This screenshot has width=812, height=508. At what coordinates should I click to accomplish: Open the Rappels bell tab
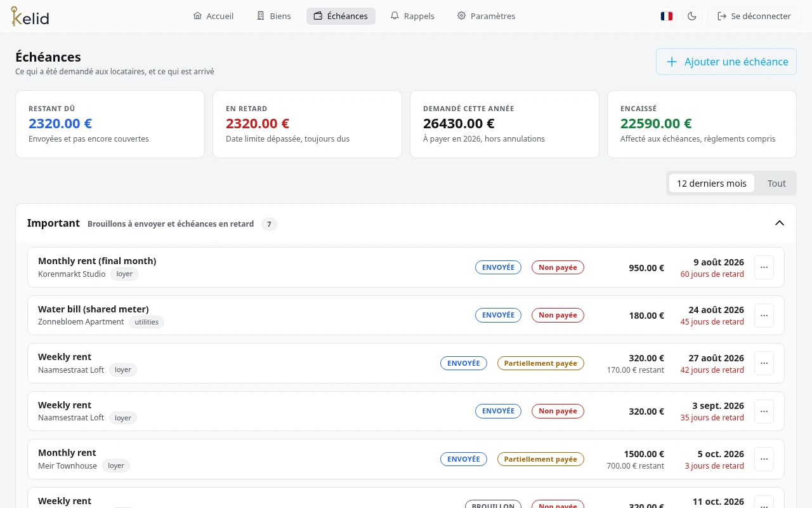tap(412, 16)
